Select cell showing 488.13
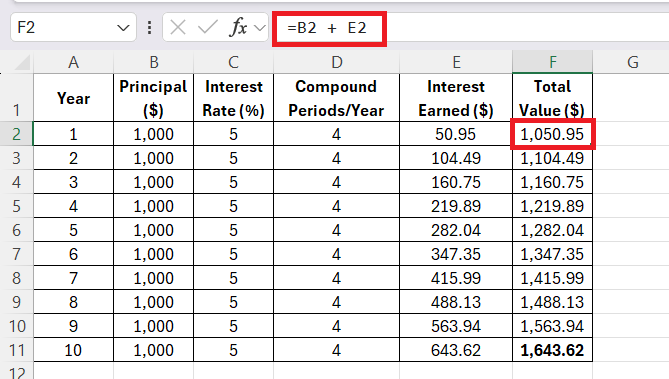Screen dimensions: 669x379 point(456,302)
